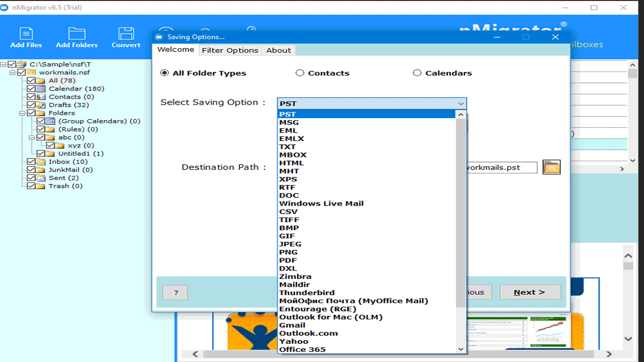This screenshot has width=644, height=362.
Task: Click the Add Files toolbar icon
Action: [26, 34]
